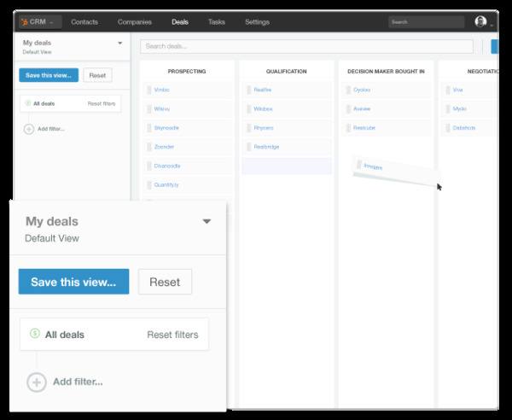
Task: Click the drag handle on Zoonder card
Action: click(x=148, y=147)
